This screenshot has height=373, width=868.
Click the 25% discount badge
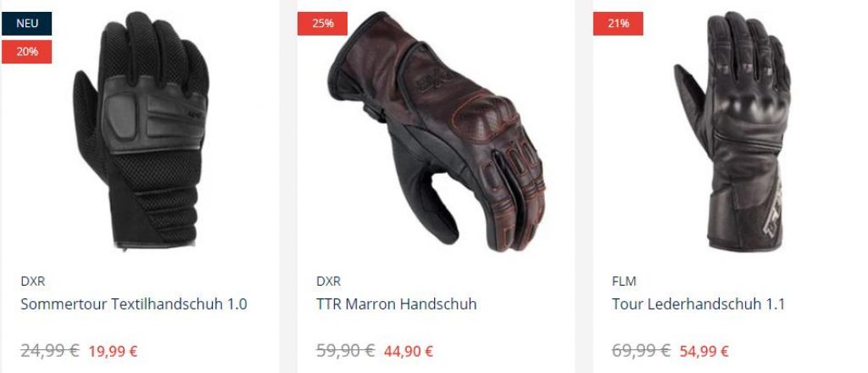(322, 24)
